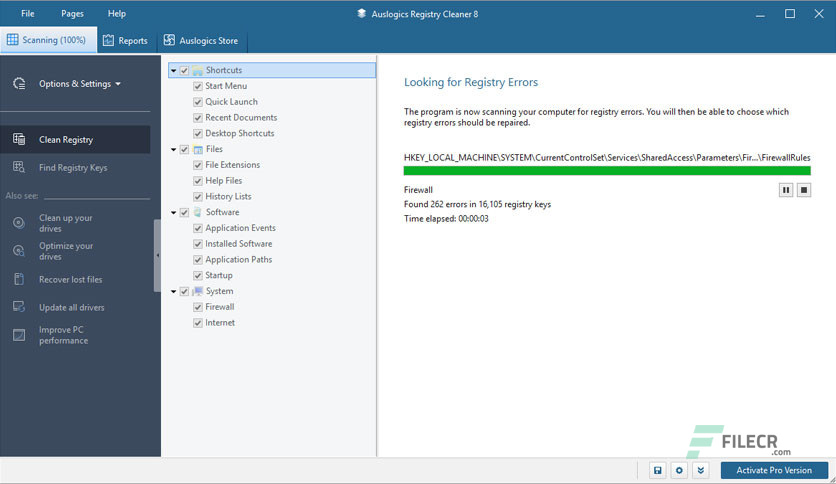Toggle the Internet checkbox
Screen dimensions: 836x484
click(198, 323)
